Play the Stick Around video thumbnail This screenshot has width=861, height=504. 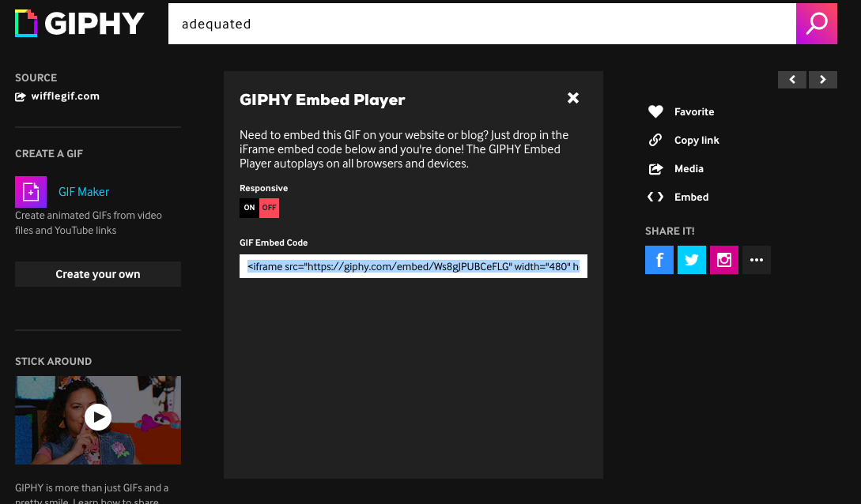[x=97, y=417]
